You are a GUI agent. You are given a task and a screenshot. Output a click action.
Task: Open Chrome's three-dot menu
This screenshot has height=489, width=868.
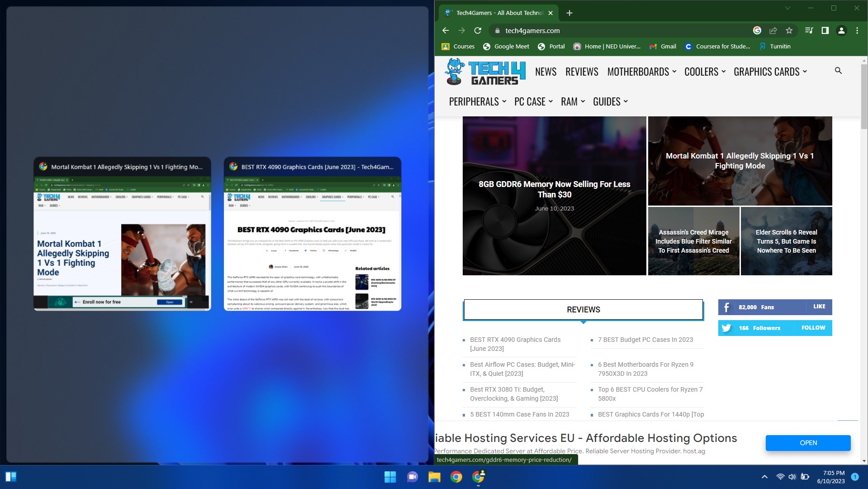(x=857, y=30)
